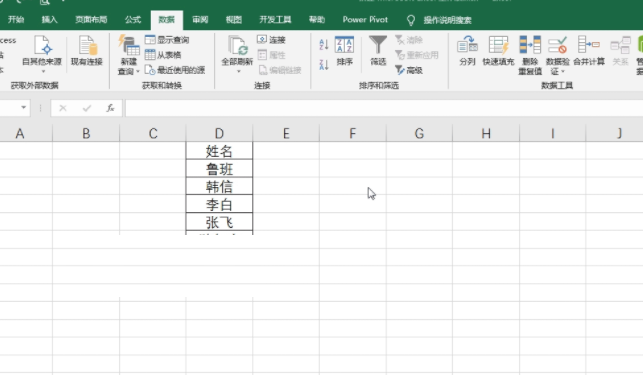Click the formula bar confirm checkmark icon
Screen dimensions: 643x375
click(87, 108)
